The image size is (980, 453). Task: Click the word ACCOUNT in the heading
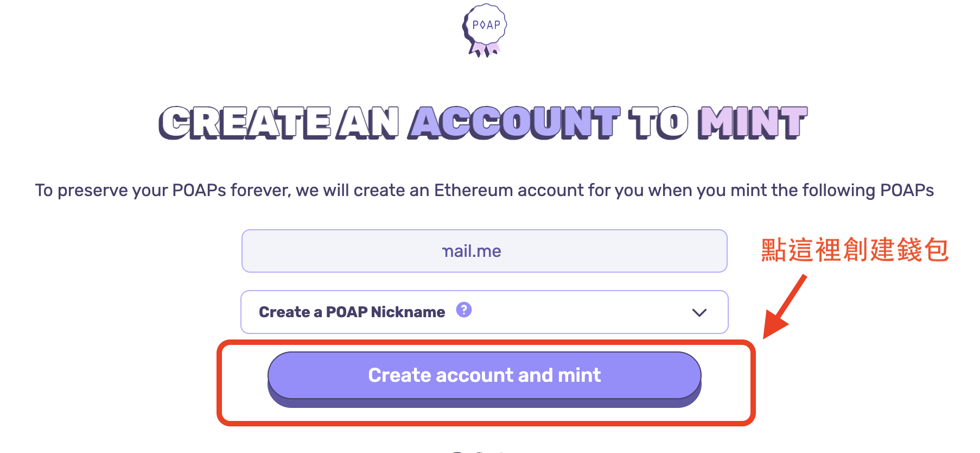513,123
